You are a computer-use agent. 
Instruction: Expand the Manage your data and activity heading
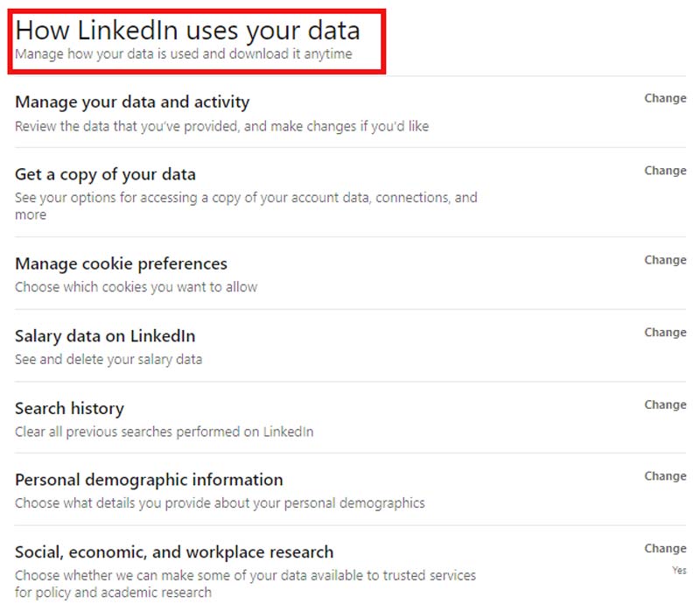[x=132, y=102]
